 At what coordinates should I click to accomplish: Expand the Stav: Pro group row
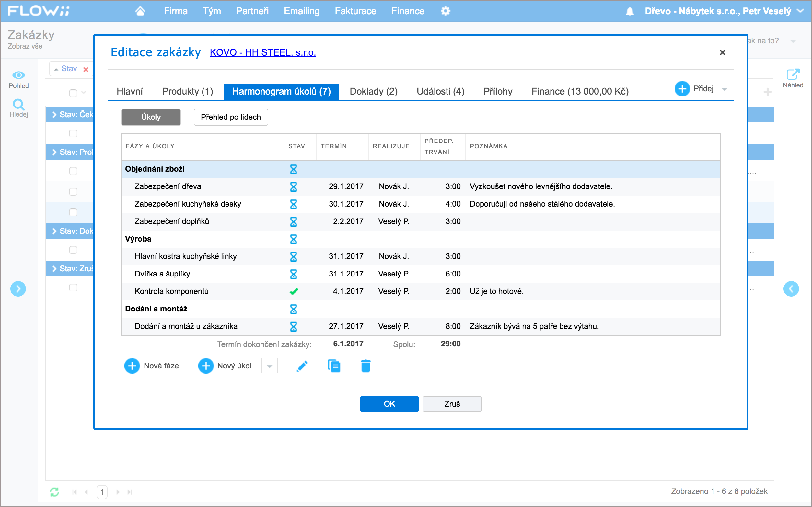click(55, 152)
